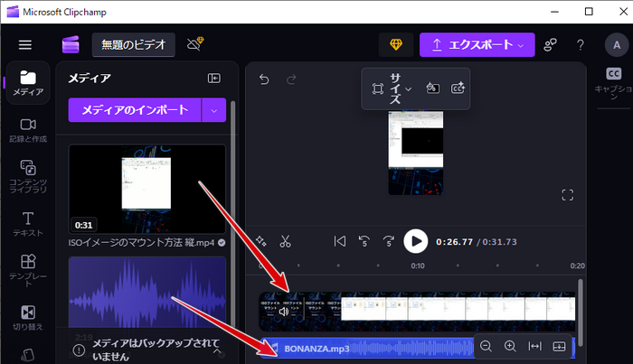Click メディアのインポート button
This screenshot has width=633, height=364.
[x=135, y=109]
